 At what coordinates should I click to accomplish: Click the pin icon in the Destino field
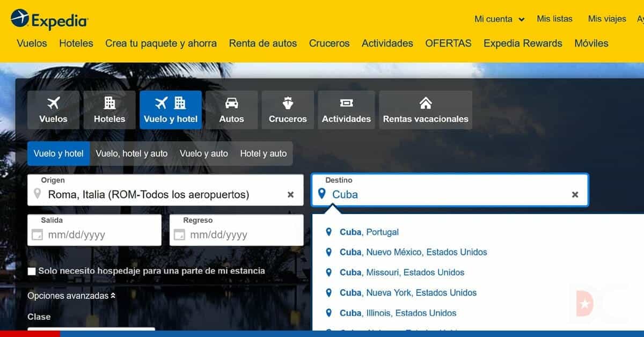point(321,194)
